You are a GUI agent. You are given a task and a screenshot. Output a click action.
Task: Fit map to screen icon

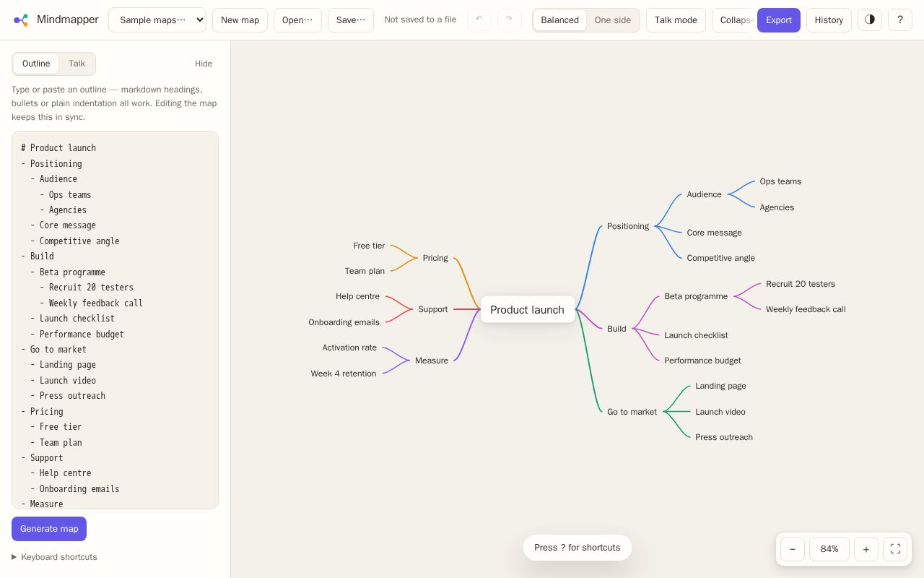point(895,549)
